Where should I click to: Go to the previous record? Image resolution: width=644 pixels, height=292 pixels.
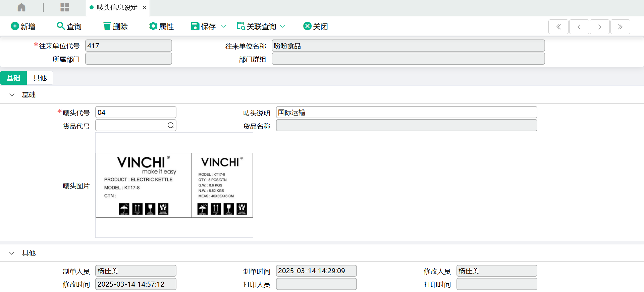click(579, 27)
